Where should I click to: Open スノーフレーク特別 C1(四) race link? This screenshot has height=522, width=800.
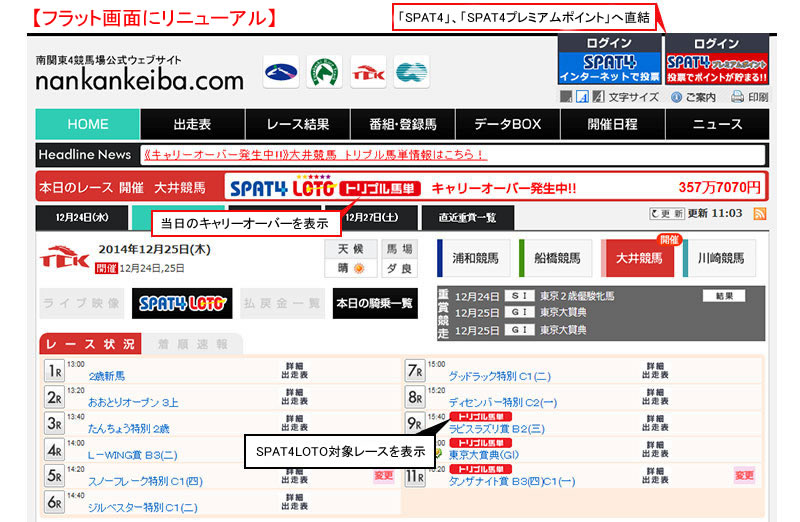click(x=145, y=481)
